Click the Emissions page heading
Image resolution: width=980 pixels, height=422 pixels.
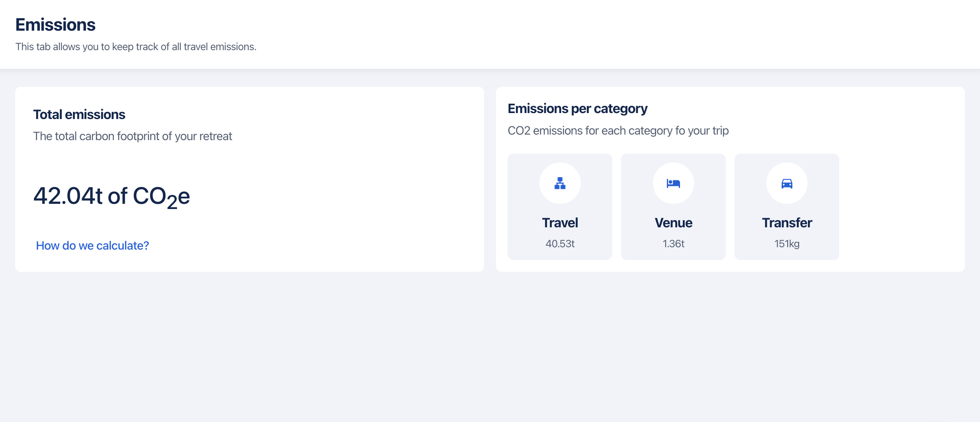click(x=55, y=25)
